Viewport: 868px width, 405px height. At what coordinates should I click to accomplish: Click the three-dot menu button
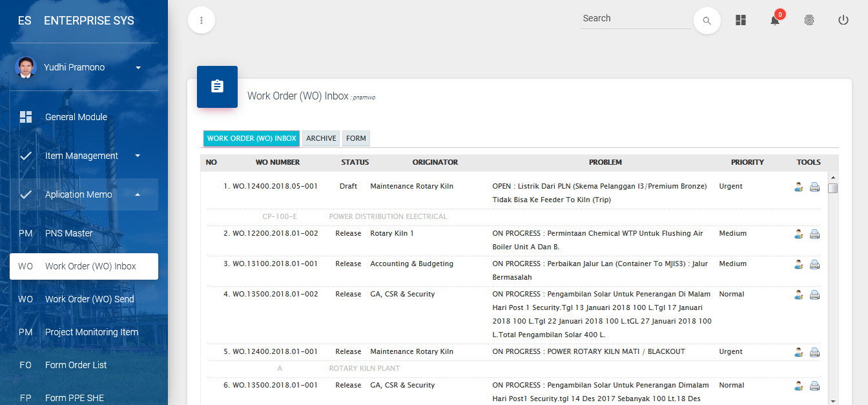point(201,21)
